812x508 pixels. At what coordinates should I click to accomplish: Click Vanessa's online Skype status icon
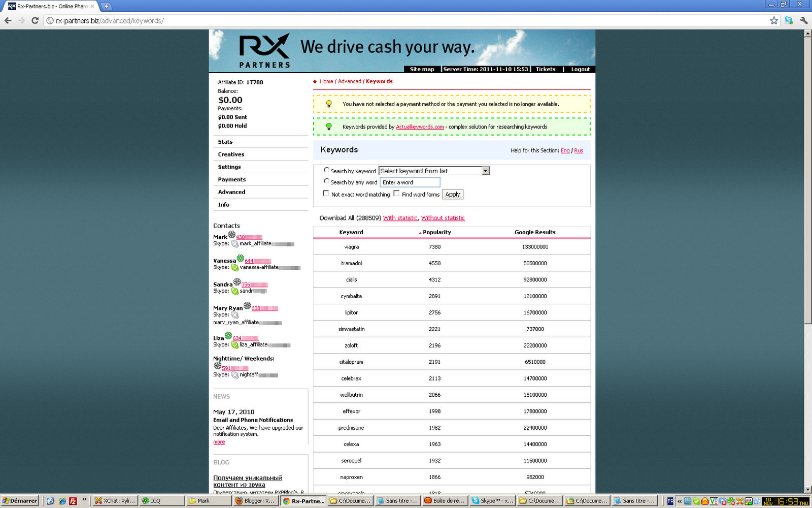pyautogui.click(x=235, y=267)
